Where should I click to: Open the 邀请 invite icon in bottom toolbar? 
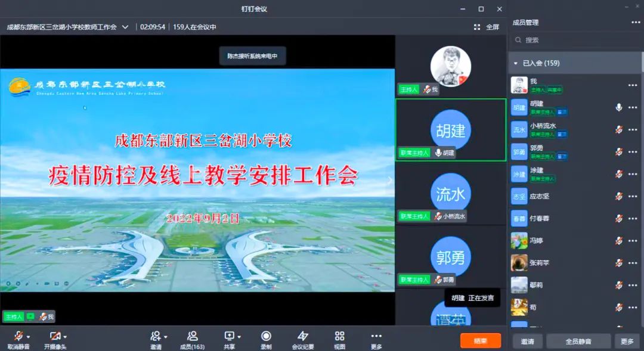(156, 336)
